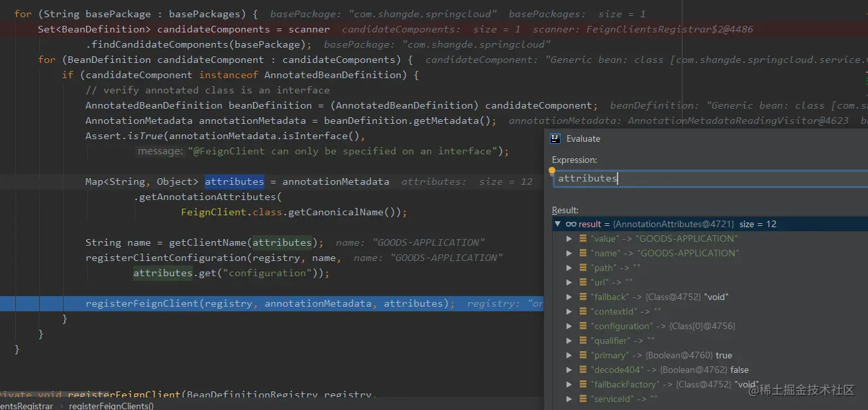868x410 pixels.
Task: Click registerFeignClients() in the breadcrumb bar
Action: (x=111, y=406)
